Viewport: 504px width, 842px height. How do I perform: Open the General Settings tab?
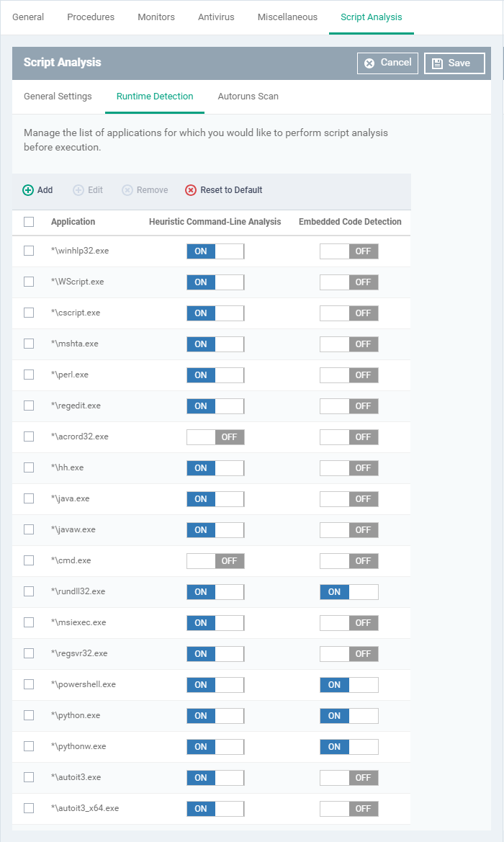point(58,97)
